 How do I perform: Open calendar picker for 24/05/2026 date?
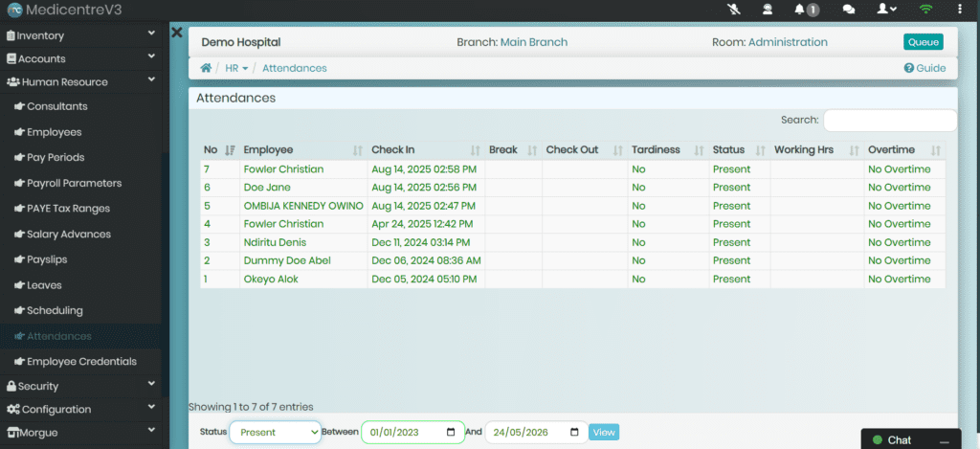[x=574, y=432]
